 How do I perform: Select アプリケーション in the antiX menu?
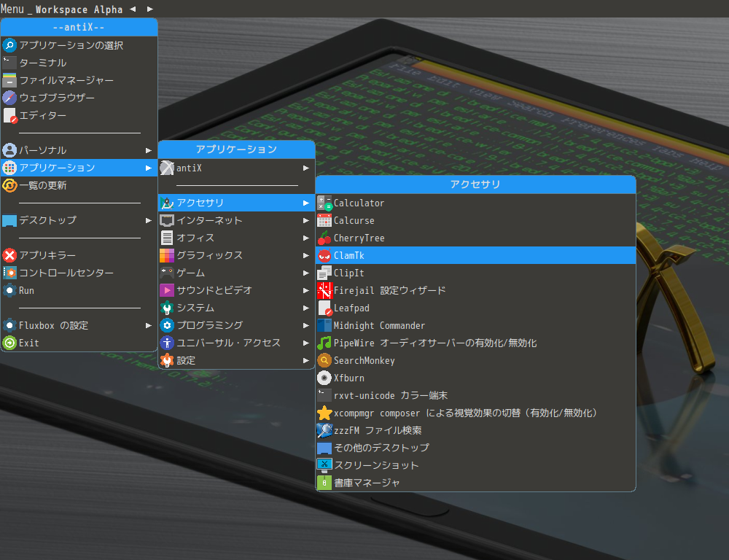(79, 168)
